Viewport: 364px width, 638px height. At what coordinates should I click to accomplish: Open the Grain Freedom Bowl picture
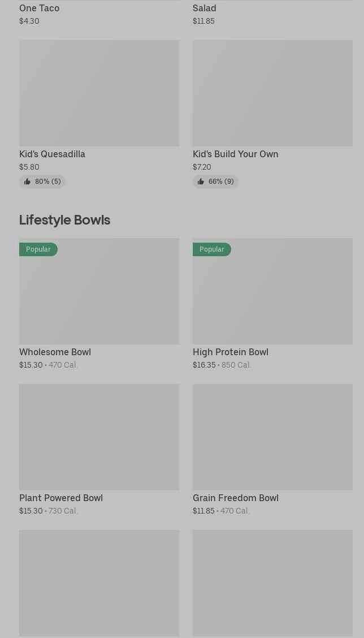tap(272, 437)
